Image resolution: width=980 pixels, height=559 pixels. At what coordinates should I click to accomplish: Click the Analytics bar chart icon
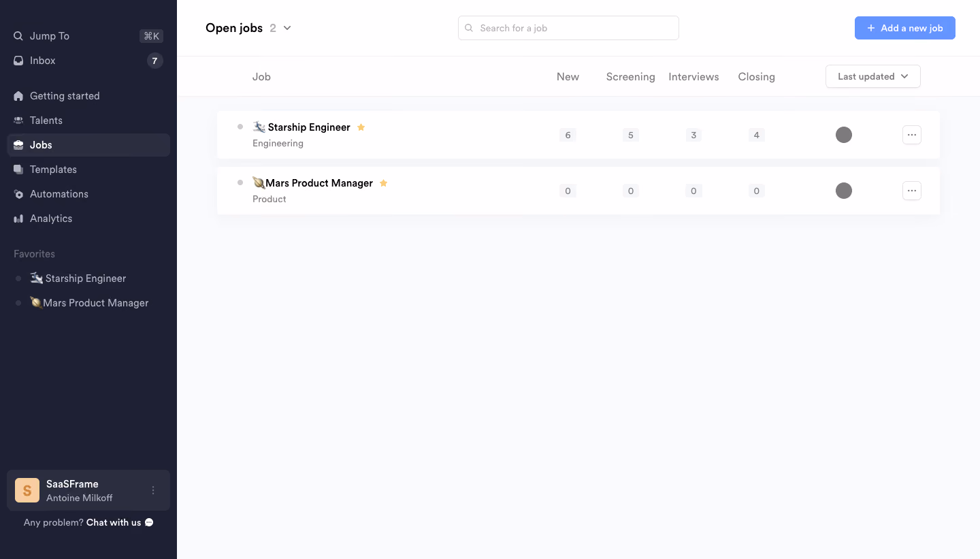coord(18,219)
